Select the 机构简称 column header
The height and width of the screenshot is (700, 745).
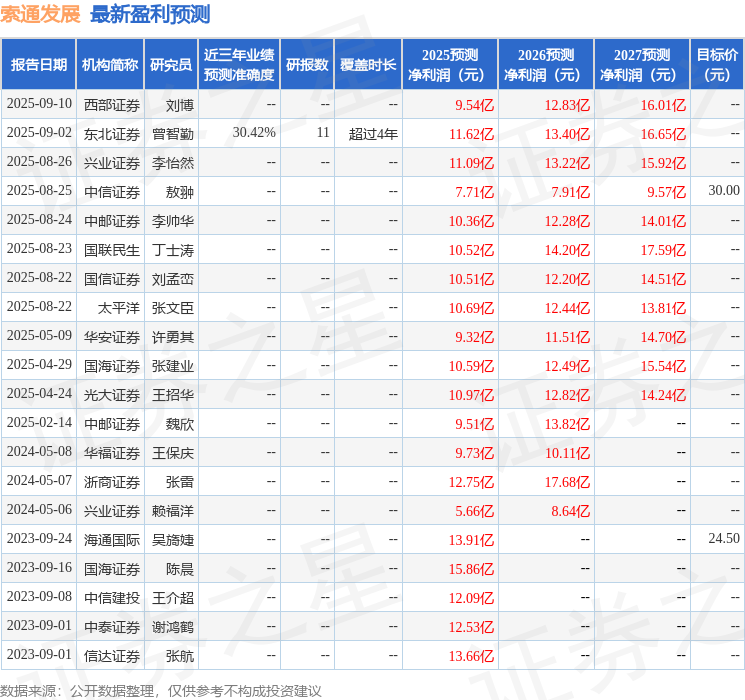click(110, 65)
